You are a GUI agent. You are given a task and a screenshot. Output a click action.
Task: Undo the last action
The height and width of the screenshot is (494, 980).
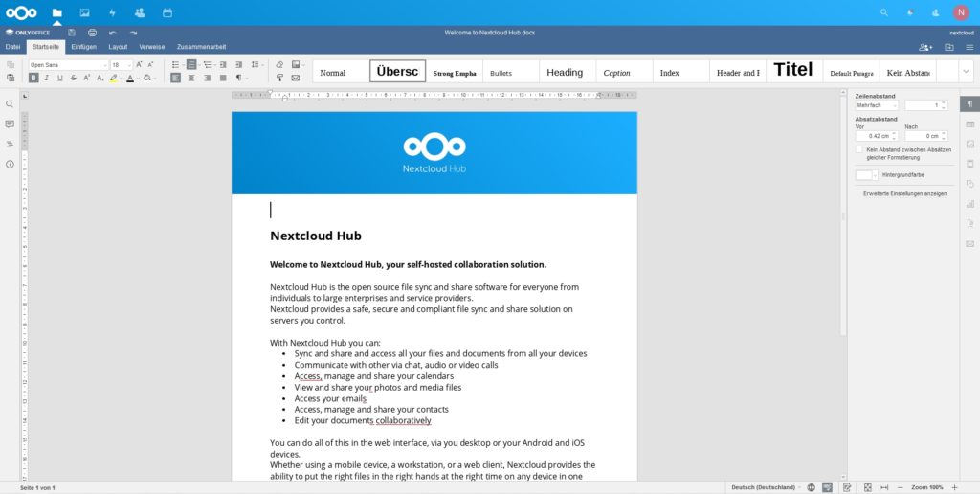(x=113, y=33)
